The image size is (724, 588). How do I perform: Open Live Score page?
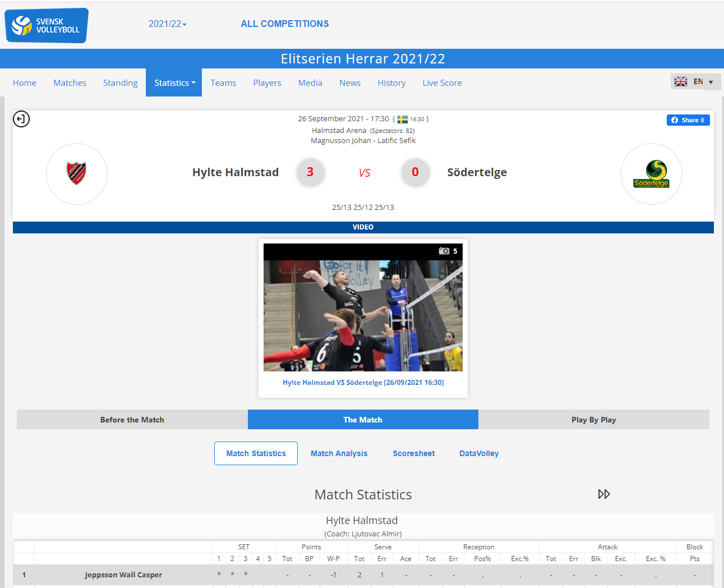[442, 83]
